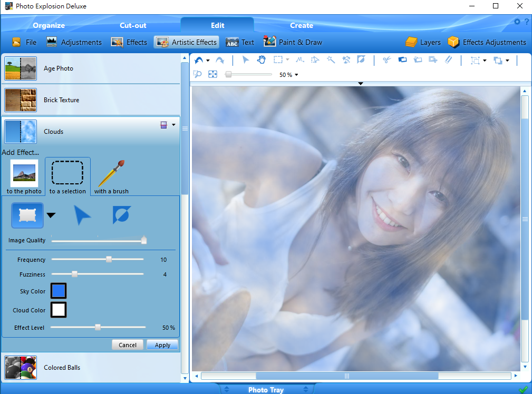Open the Paint & Draw tools
Viewport: 532px width, 394px height.
click(293, 42)
